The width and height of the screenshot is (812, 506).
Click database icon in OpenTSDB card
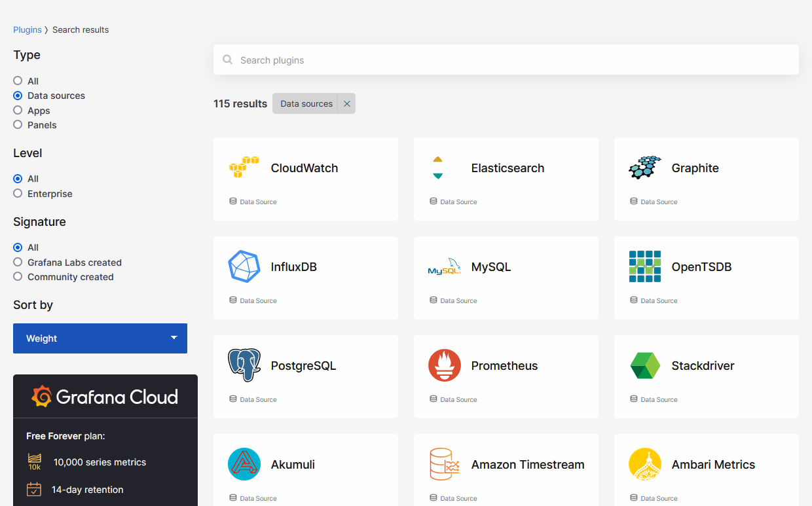pyautogui.click(x=634, y=300)
